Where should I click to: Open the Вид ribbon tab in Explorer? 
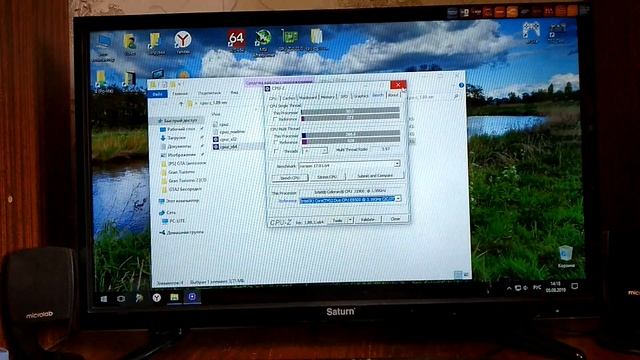tap(234, 93)
